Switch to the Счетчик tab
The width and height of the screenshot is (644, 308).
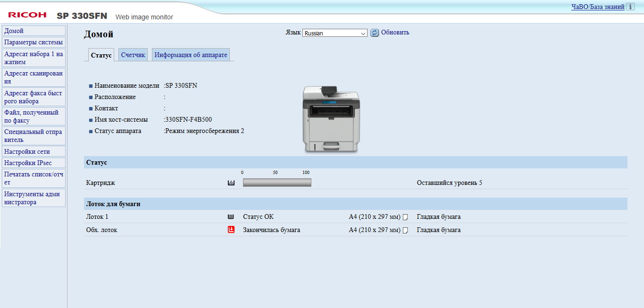[x=133, y=55]
